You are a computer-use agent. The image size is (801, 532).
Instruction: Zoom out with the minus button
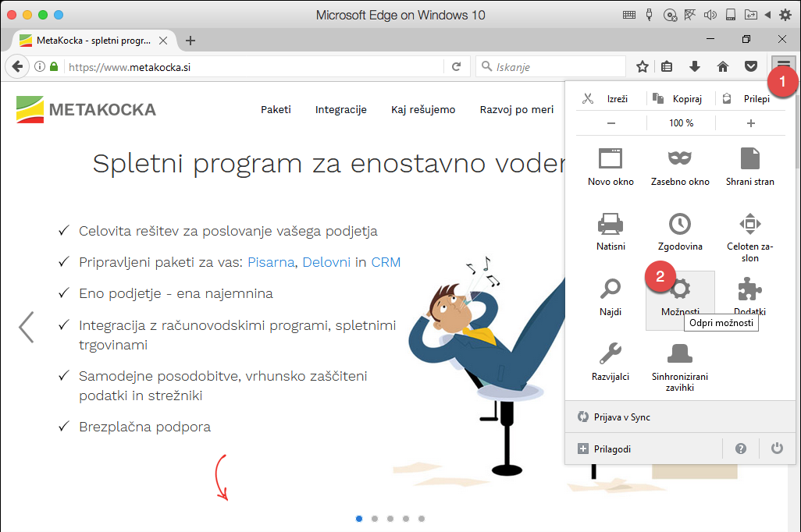click(x=611, y=123)
